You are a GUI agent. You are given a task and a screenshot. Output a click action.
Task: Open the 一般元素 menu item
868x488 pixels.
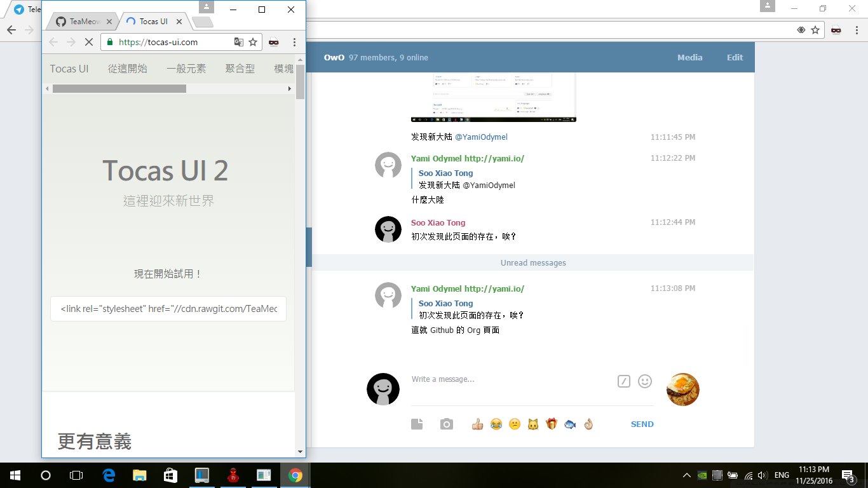point(186,69)
